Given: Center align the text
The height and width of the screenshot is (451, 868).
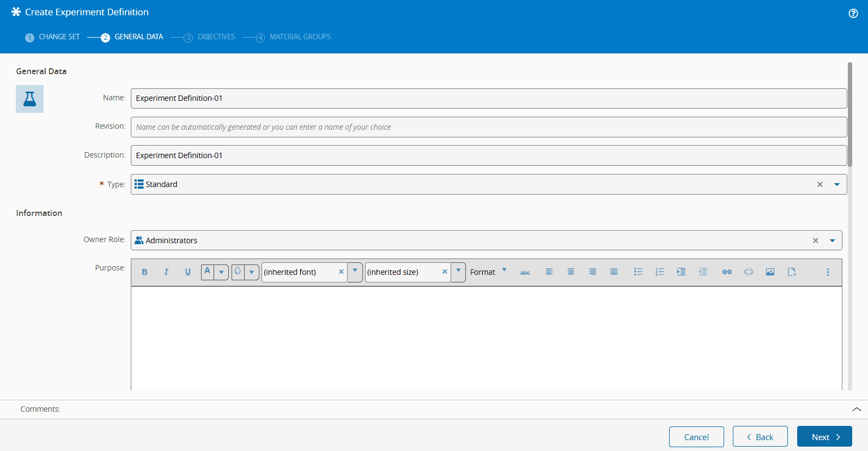Looking at the screenshot, I should tap(570, 272).
